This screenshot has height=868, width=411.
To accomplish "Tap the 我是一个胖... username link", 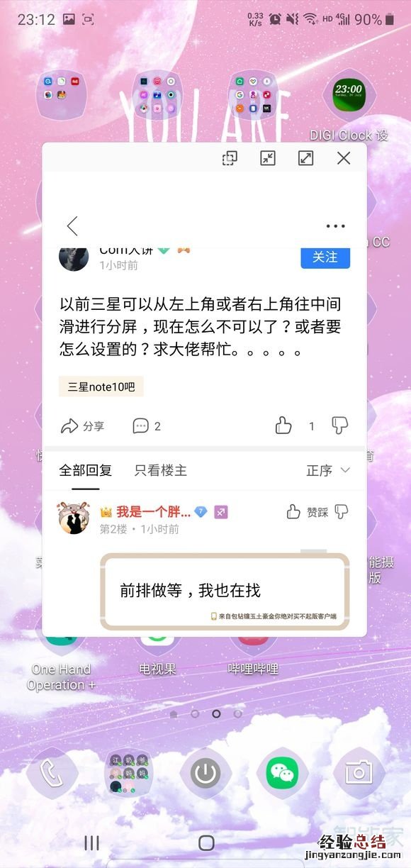I will point(153,511).
